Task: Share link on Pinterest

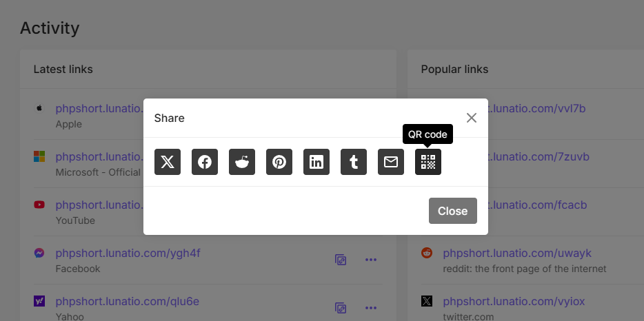Action: (279, 162)
